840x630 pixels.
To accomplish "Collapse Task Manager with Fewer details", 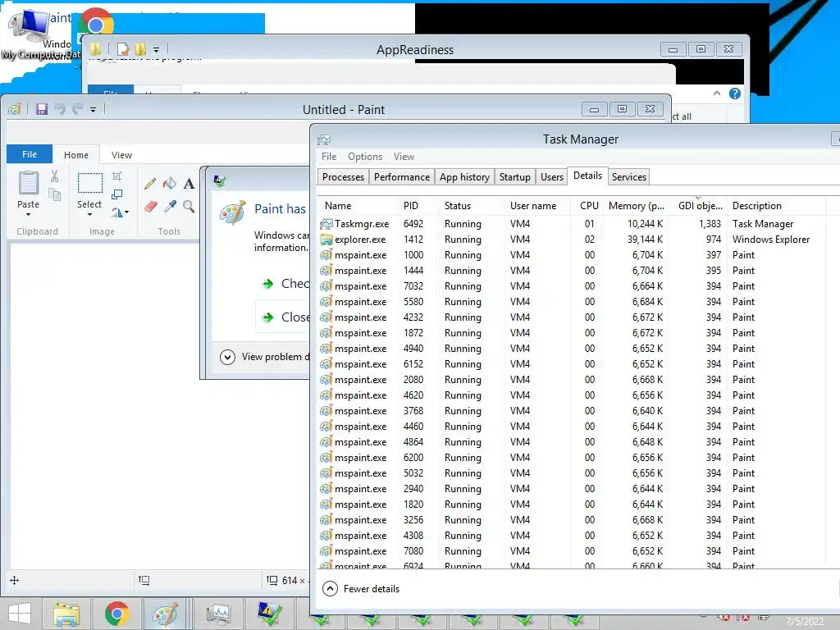I will [361, 589].
